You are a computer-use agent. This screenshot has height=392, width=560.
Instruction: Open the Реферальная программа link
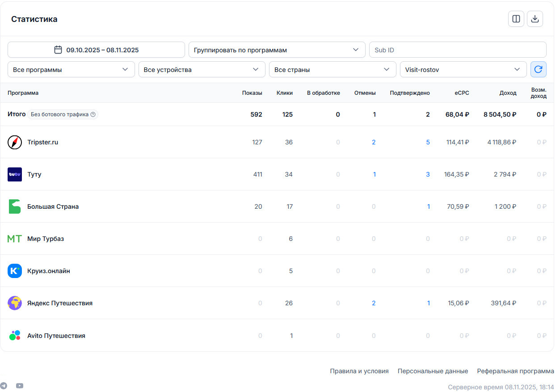tap(515, 371)
